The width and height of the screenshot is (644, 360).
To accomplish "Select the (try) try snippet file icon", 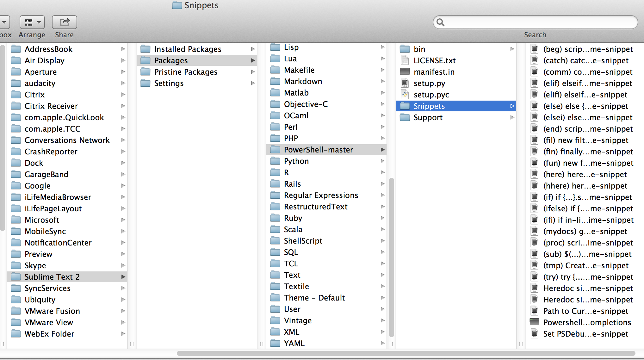I will click(535, 277).
